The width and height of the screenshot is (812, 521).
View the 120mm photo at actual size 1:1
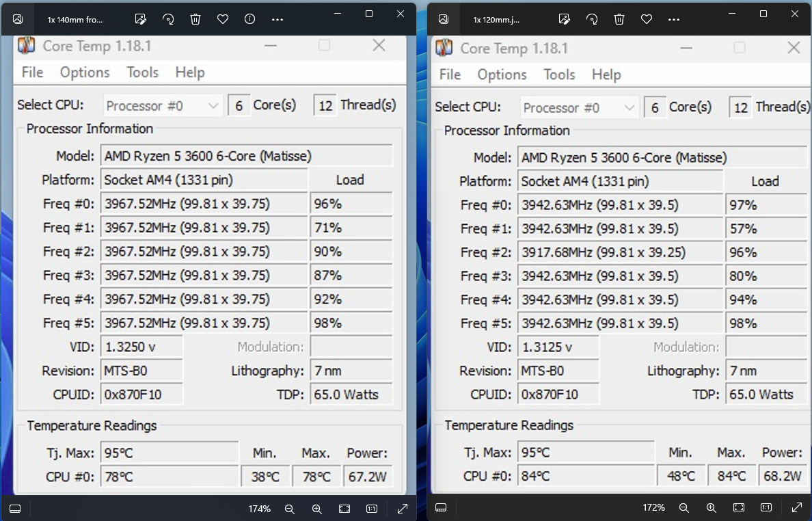(766, 508)
